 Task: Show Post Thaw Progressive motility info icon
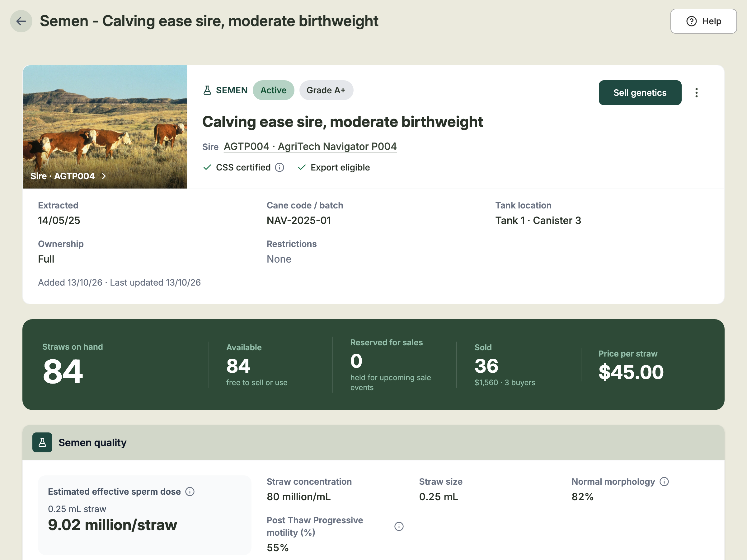click(399, 527)
